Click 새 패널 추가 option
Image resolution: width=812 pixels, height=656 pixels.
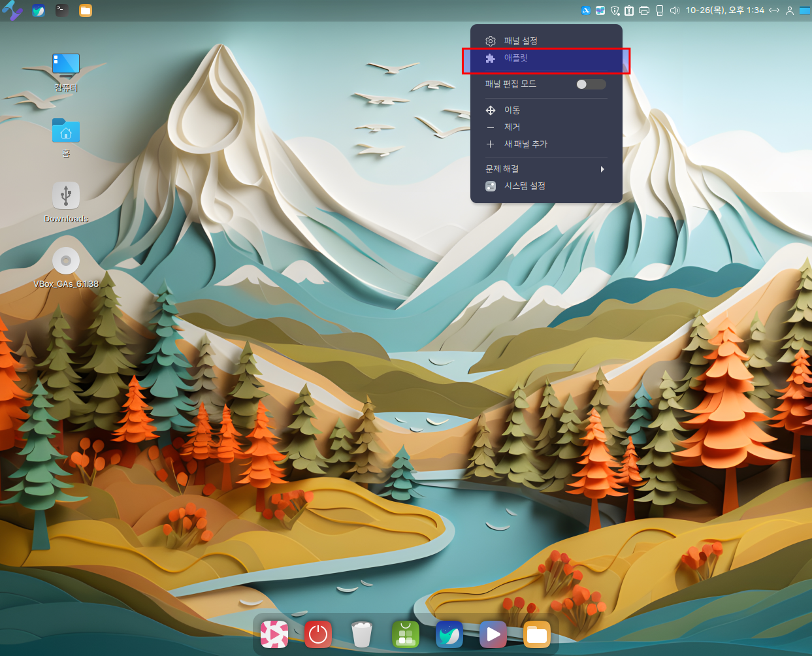tap(525, 144)
